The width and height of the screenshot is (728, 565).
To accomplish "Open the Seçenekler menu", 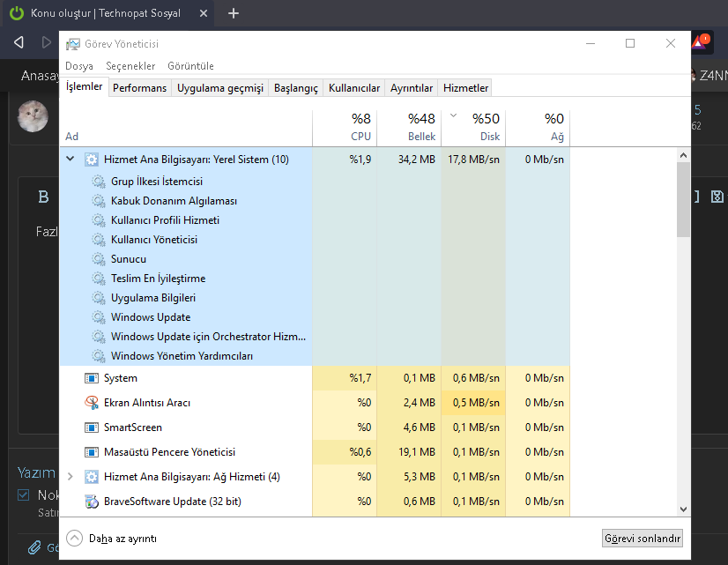I will coord(130,66).
